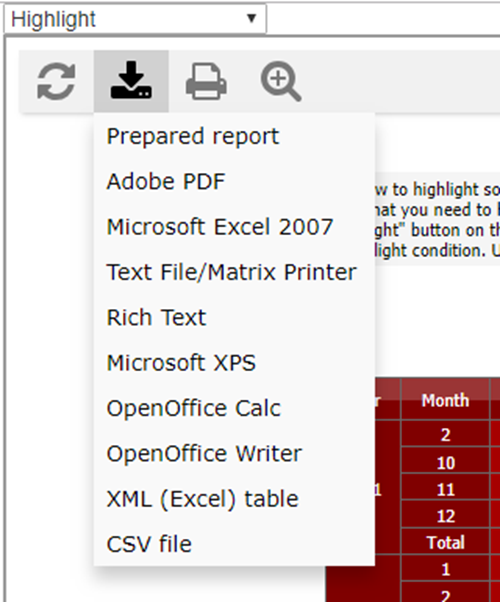Click the zoom in magnifier icon
Viewport: 500px width, 602px height.
281,81
